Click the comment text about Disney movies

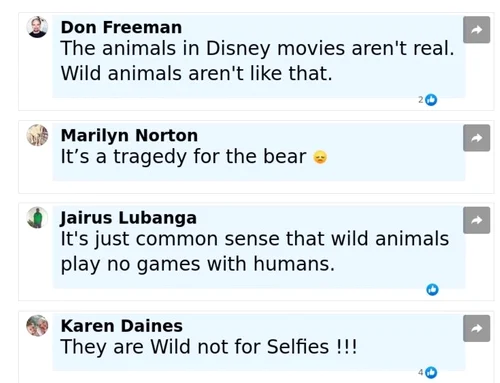[257, 61]
